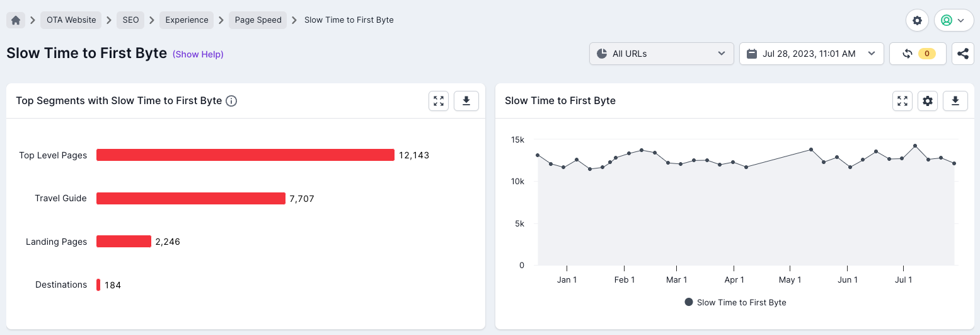Viewport: 980px width, 335px height.
Task: Click the Landing Pages bar
Action: 124,242
